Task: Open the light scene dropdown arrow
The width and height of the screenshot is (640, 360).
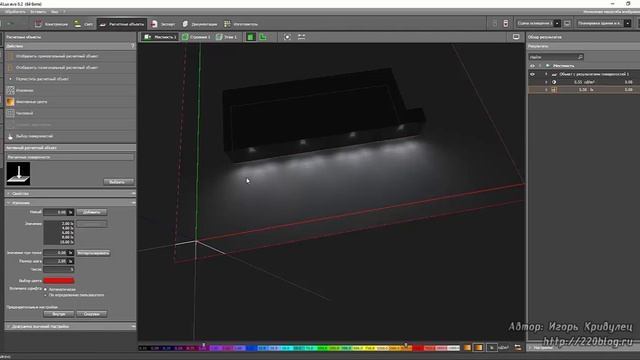Action: (x=557, y=23)
